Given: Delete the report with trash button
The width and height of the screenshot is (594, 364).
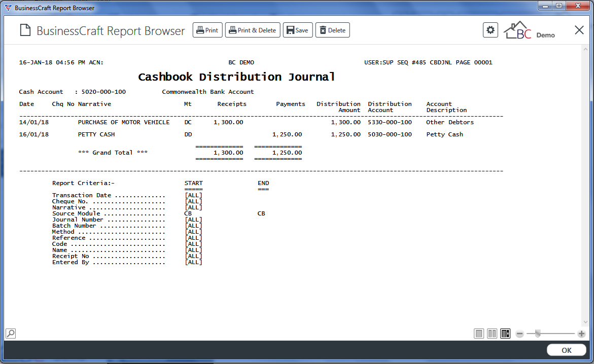Looking at the screenshot, I should pos(333,30).
